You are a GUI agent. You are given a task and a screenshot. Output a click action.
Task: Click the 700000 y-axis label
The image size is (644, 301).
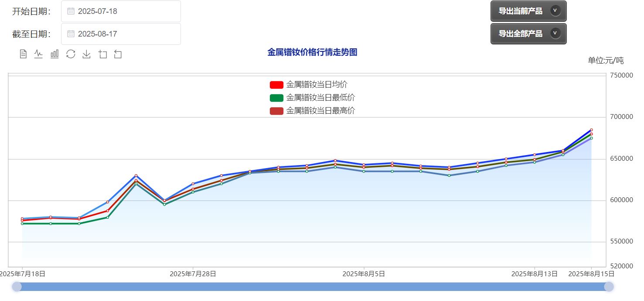621,117
